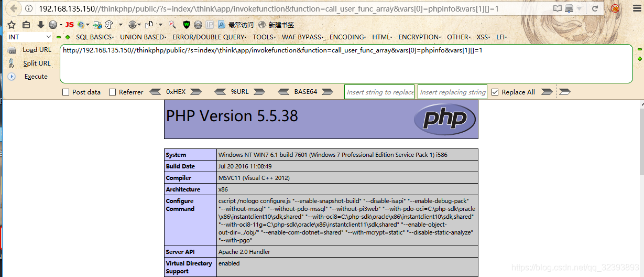
Task: Click 0xHEX encode label
Action: pyautogui.click(x=176, y=92)
